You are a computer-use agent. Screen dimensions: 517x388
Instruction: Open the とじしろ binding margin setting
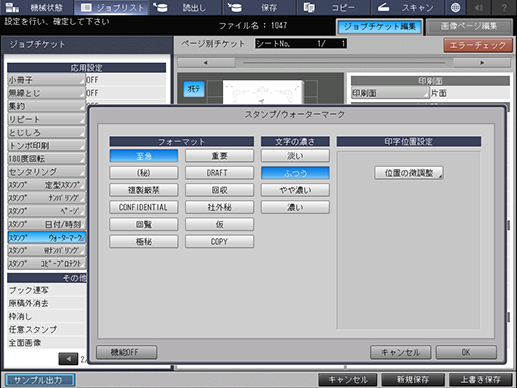[x=46, y=132]
